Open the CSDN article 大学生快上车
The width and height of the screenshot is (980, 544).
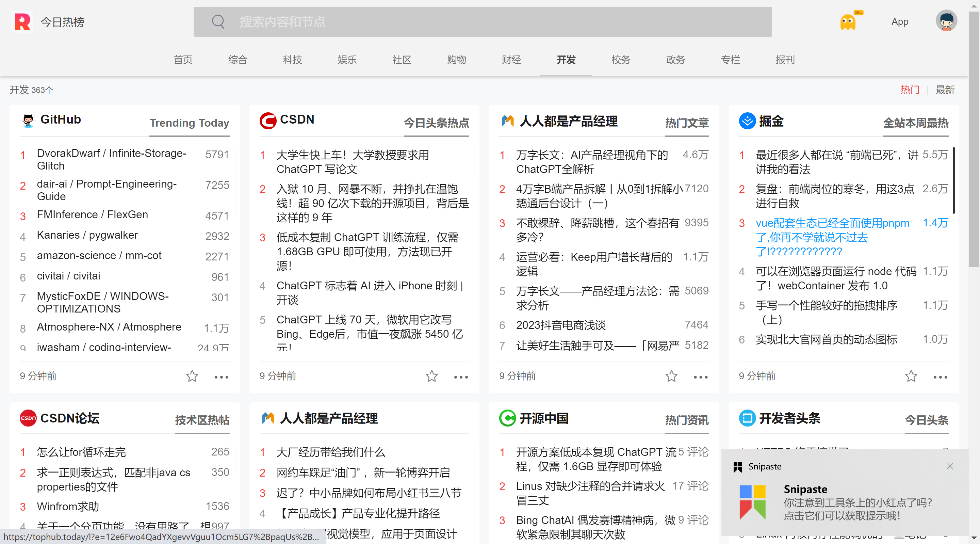(353, 162)
